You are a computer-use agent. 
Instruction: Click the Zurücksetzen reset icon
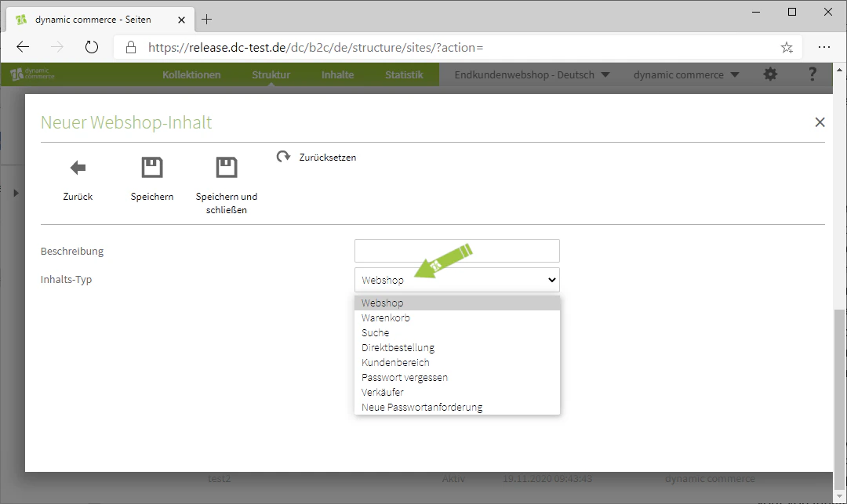(x=283, y=157)
